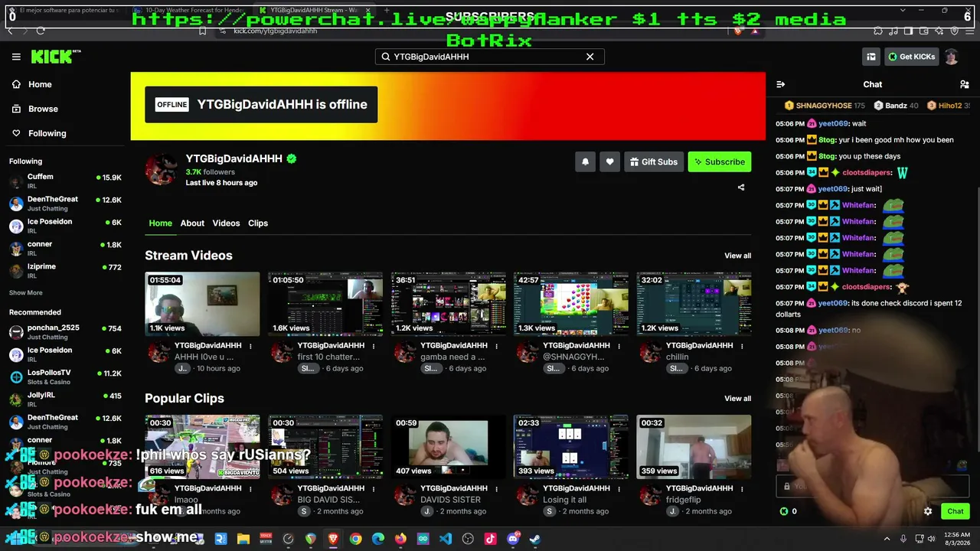Open options menu for 'lmaoo' clip

tap(250, 489)
